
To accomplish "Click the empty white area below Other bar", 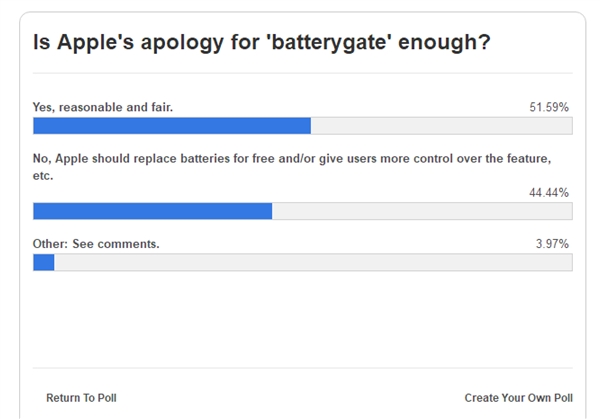I will [303, 320].
